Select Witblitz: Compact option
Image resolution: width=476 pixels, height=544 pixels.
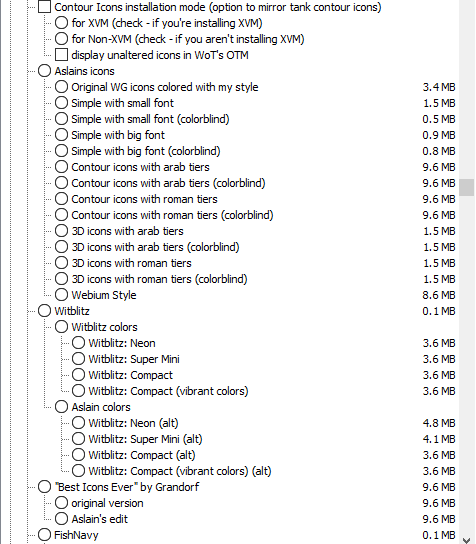point(78,375)
